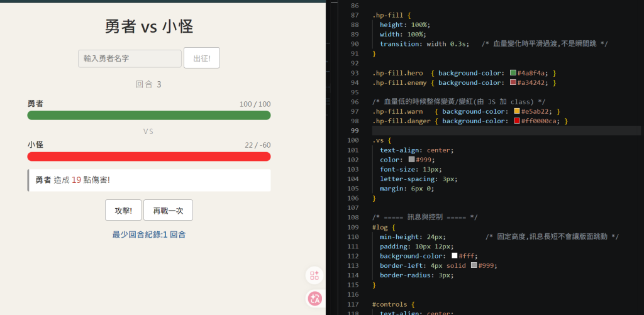Click the height: 100% code line

[x=405, y=25]
